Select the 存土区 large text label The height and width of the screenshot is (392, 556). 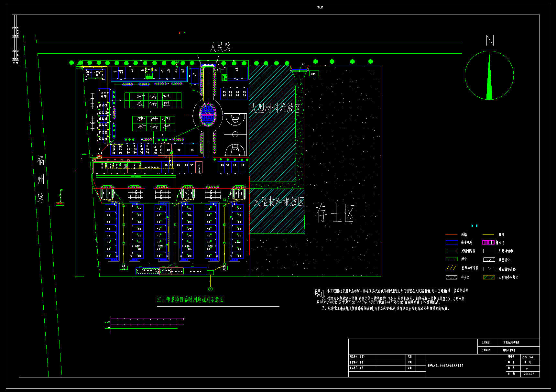pos(335,213)
